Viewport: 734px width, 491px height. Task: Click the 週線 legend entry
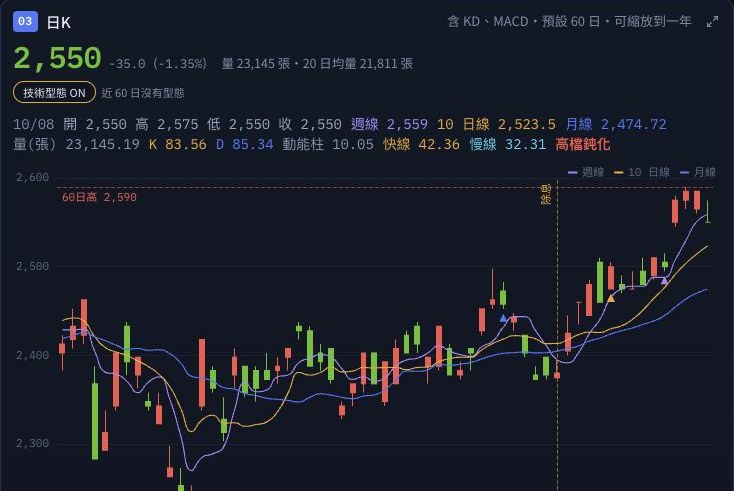pos(586,172)
